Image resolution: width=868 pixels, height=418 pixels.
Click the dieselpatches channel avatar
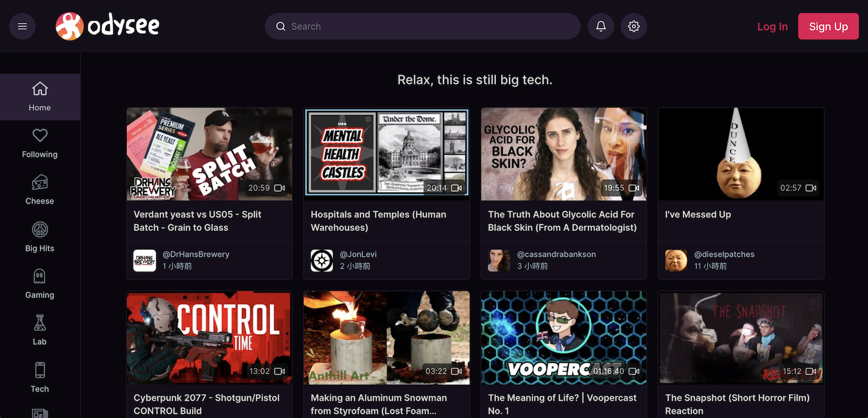[676, 261]
